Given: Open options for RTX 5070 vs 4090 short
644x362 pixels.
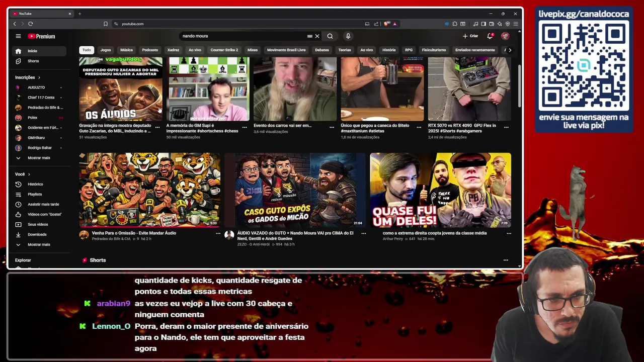Looking at the screenshot, I should tap(506, 127).
